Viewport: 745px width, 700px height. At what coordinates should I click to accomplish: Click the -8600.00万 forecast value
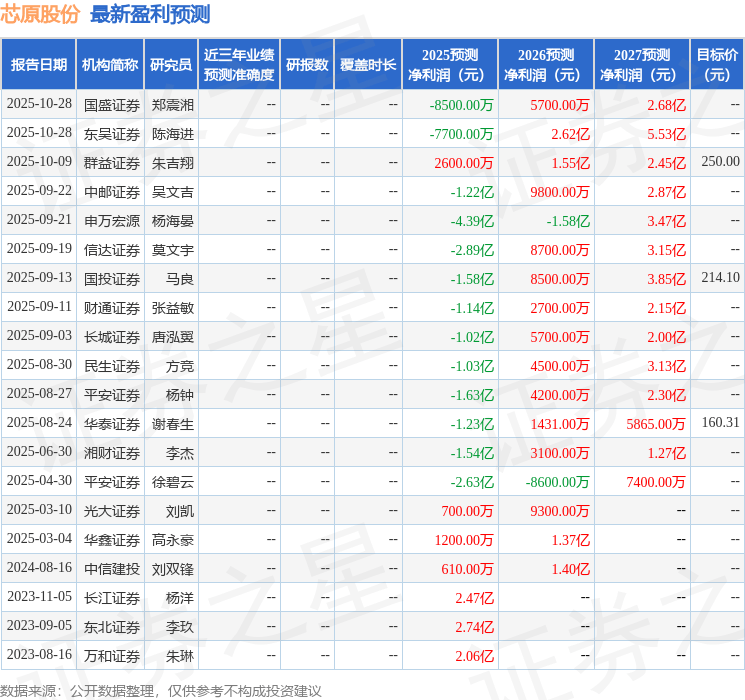coord(557,482)
